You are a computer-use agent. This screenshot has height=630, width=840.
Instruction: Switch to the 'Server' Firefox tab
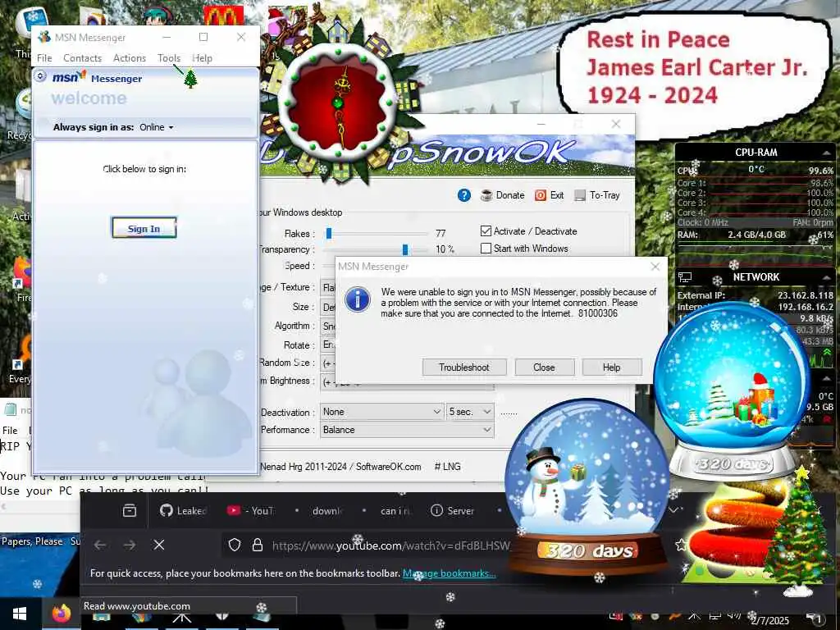453,510
